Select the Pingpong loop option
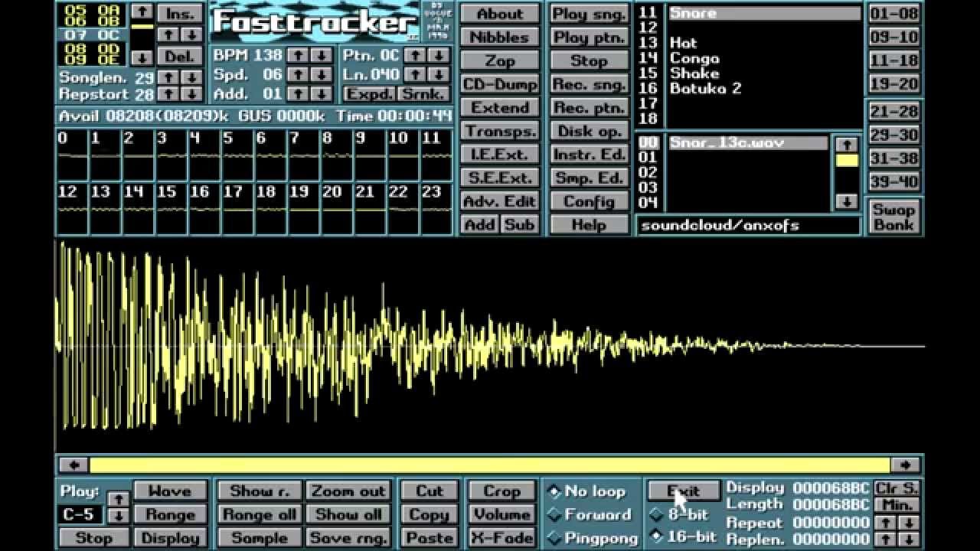980x551 pixels. coord(593,538)
